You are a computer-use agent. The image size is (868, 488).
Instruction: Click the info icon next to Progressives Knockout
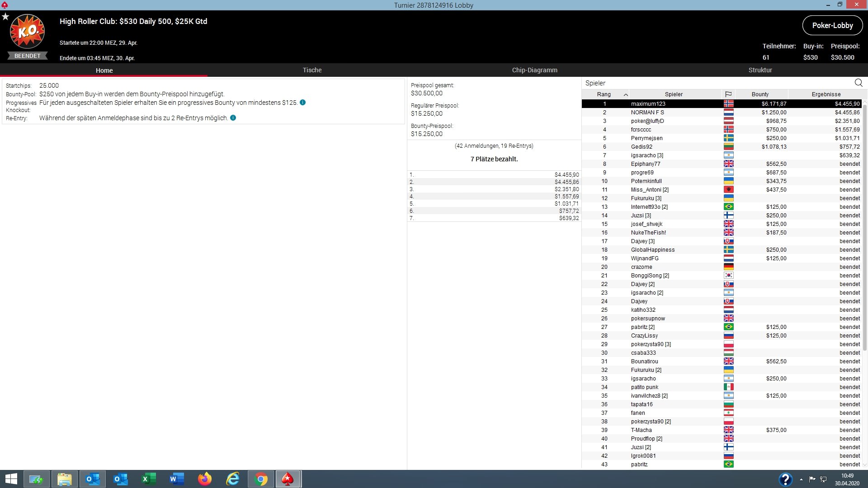[x=303, y=103]
